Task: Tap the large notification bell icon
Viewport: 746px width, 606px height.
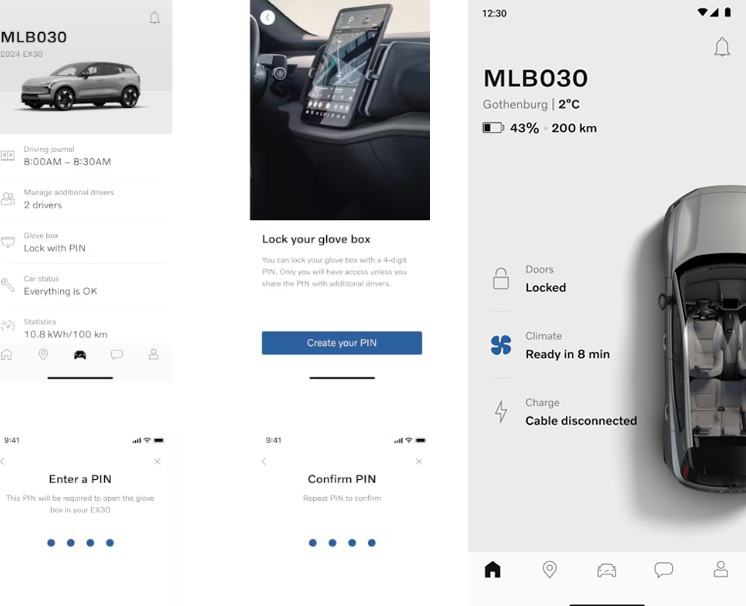Action: (x=722, y=47)
